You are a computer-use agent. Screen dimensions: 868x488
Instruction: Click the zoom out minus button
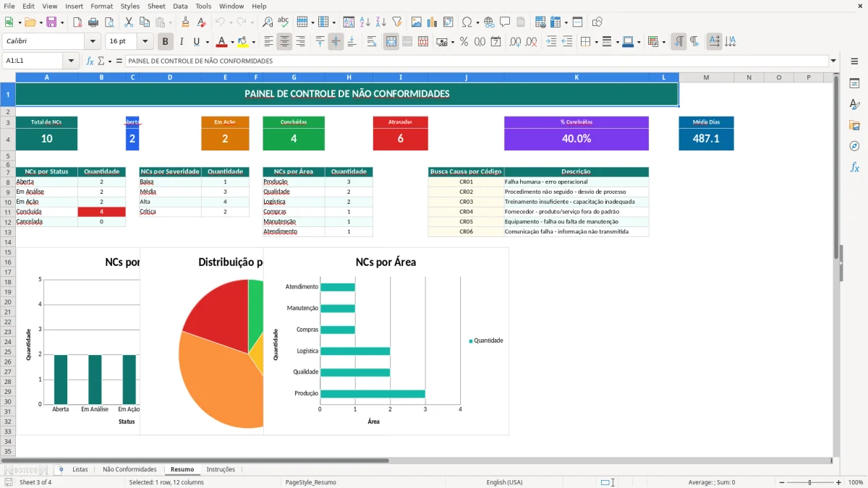[781, 482]
